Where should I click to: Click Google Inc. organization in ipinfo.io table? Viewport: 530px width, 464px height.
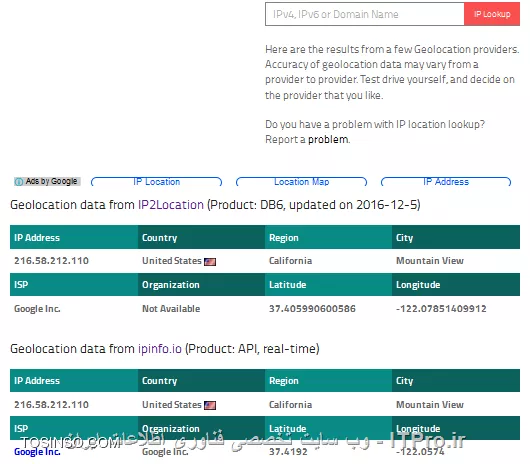(x=165, y=452)
